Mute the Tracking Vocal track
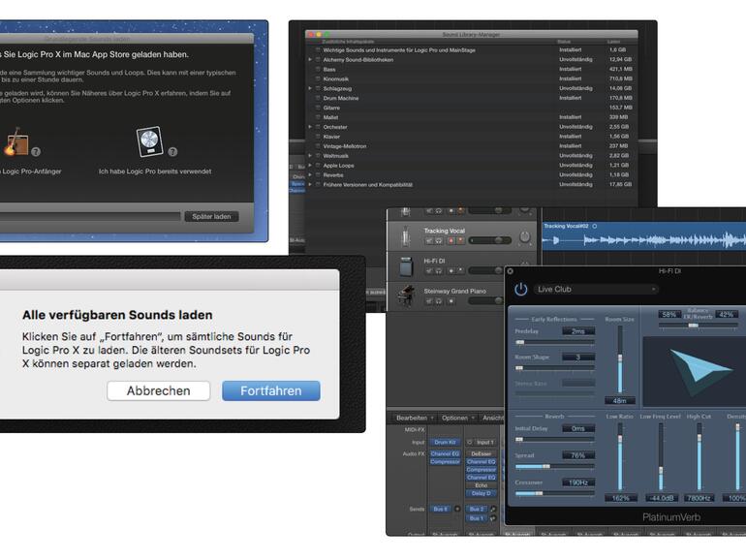The height and width of the screenshot is (560, 746). (429, 240)
